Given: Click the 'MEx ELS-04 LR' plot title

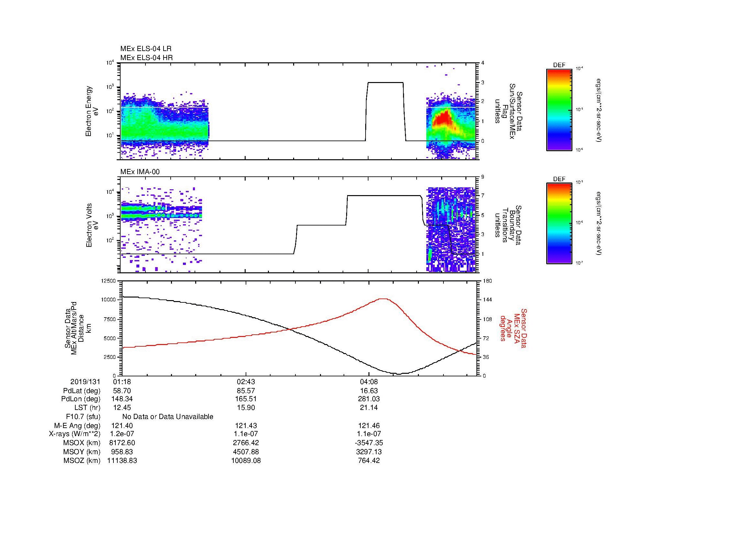Looking at the screenshot, I should point(146,49).
